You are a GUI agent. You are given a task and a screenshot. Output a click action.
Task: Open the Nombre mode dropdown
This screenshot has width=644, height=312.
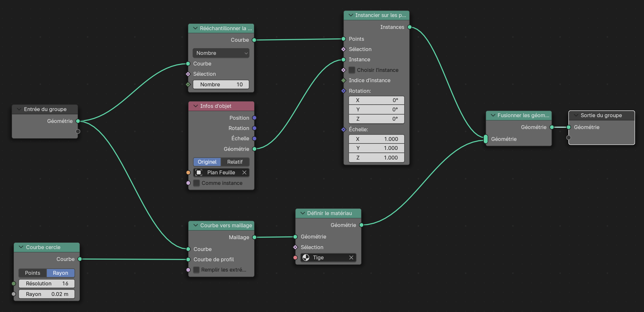(221, 53)
